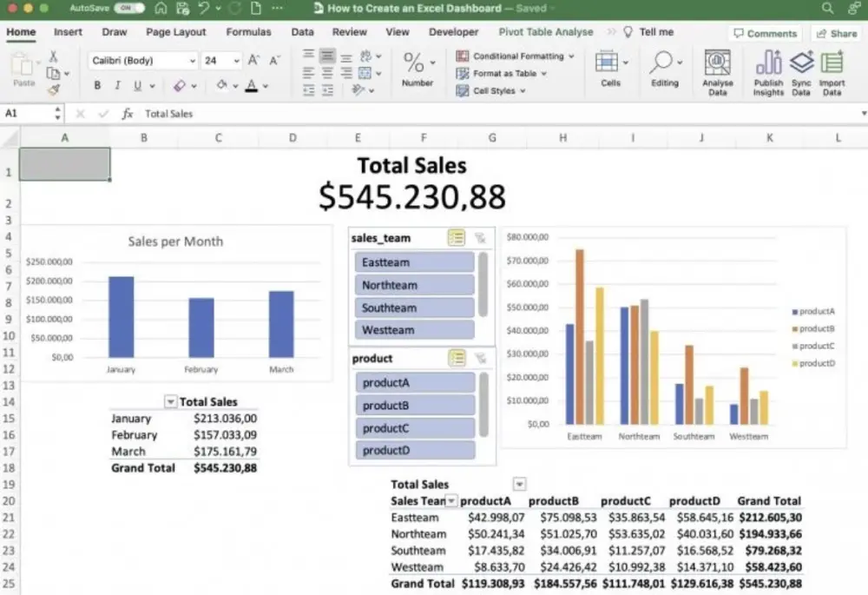The width and height of the screenshot is (868, 595).
Task: Open the font color dropdown arrow
Action: [266, 86]
